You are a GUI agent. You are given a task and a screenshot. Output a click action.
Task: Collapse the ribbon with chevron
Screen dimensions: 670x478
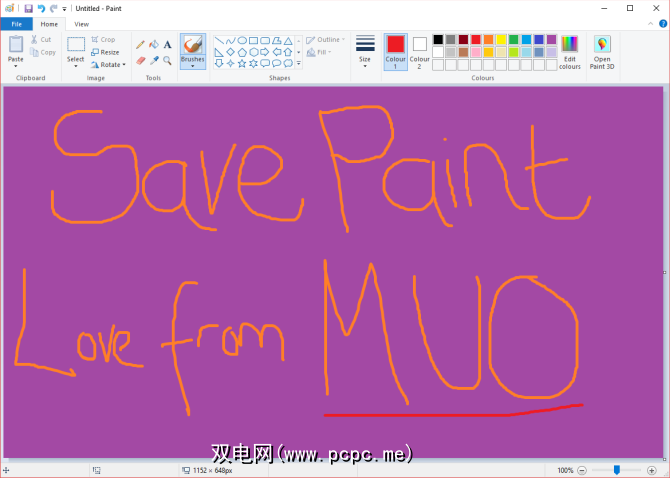coord(650,24)
